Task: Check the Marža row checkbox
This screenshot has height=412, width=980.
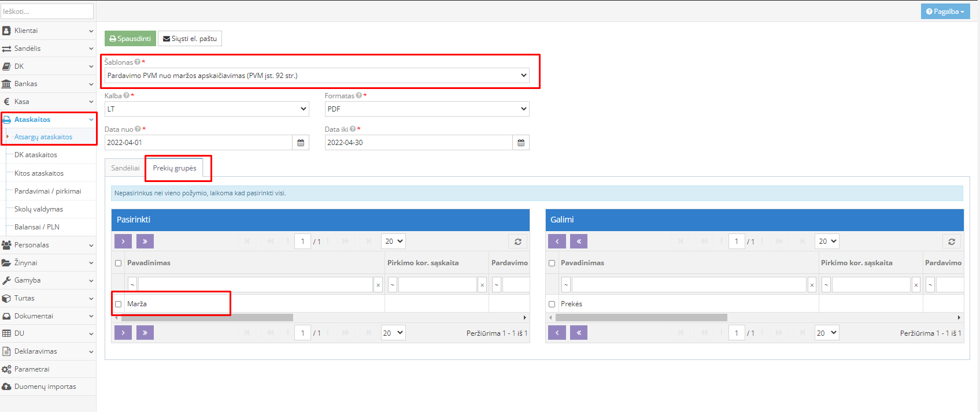Action: [x=119, y=304]
